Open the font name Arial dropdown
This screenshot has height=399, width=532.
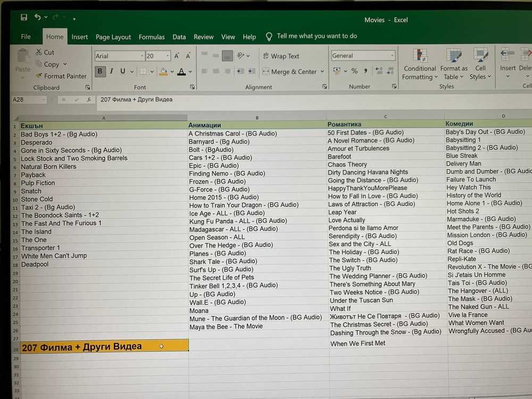pyautogui.click(x=142, y=56)
